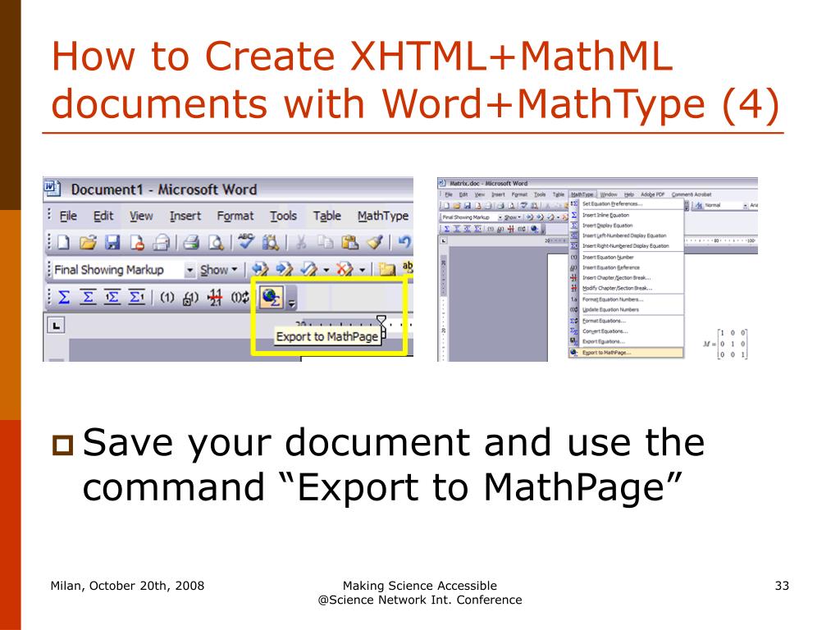Open Show dropdown in Matrix.doc reviewing toolbar
This screenshot has height=630, width=840.
[513, 217]
